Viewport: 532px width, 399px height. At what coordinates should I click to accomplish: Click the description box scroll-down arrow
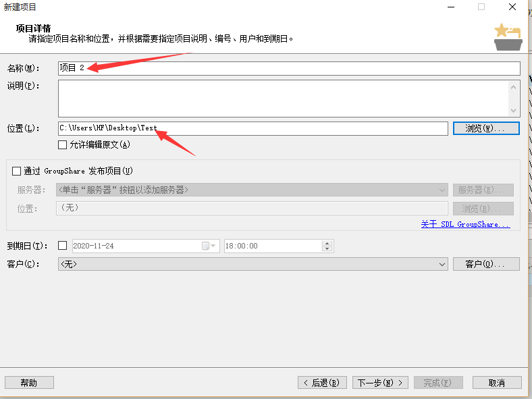click(514, 111)
